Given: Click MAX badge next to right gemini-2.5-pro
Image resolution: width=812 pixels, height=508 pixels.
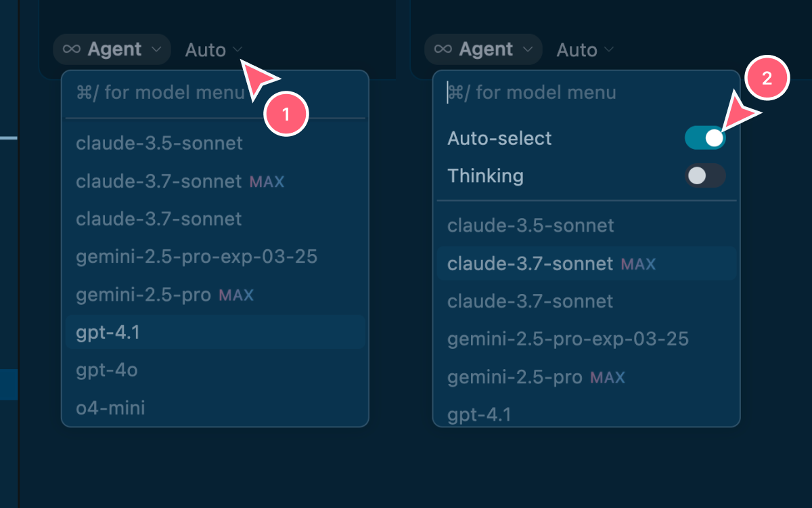Looking at the screenshot, I should click(x=608, y=377).
